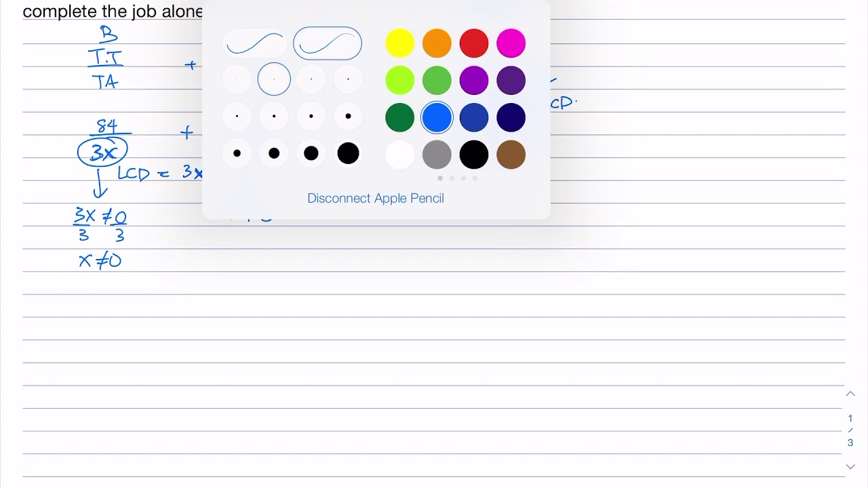Pick the lime green ink color
Image resolution: width=868 pixels, height=488 pixels.
400,81
